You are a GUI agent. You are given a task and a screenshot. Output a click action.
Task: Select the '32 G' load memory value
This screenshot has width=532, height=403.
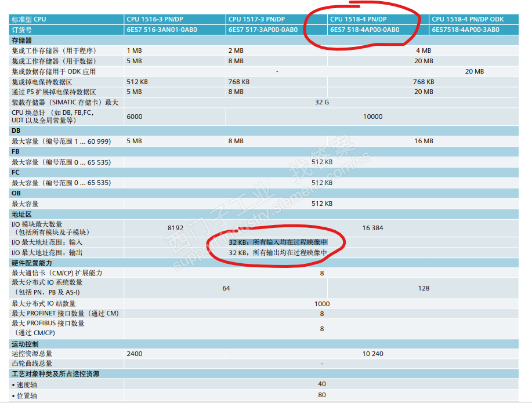tap(321, 102)
